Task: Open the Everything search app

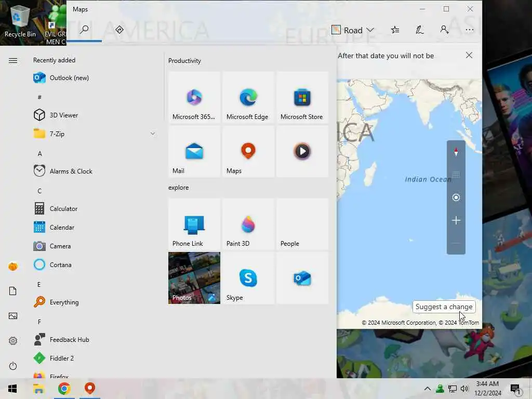Action: tap(95, 302)
